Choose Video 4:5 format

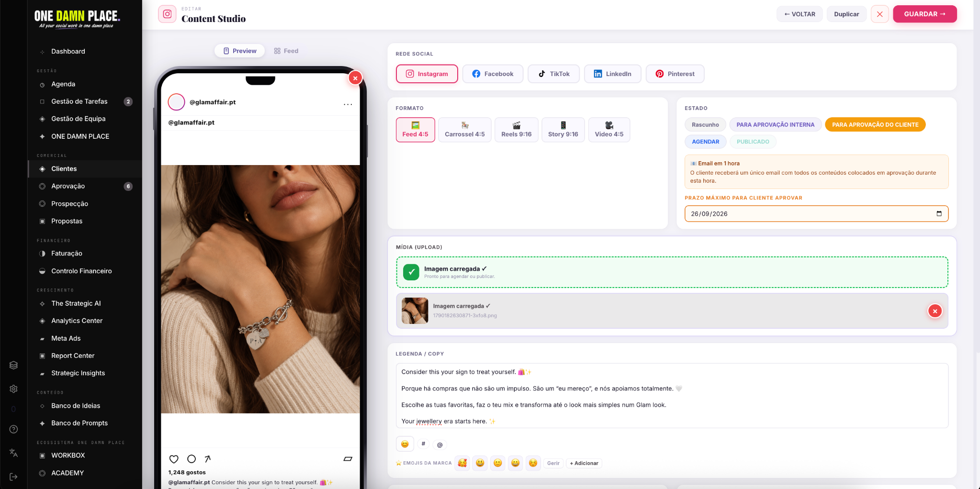pyautogui.click(x=609, y=130)
